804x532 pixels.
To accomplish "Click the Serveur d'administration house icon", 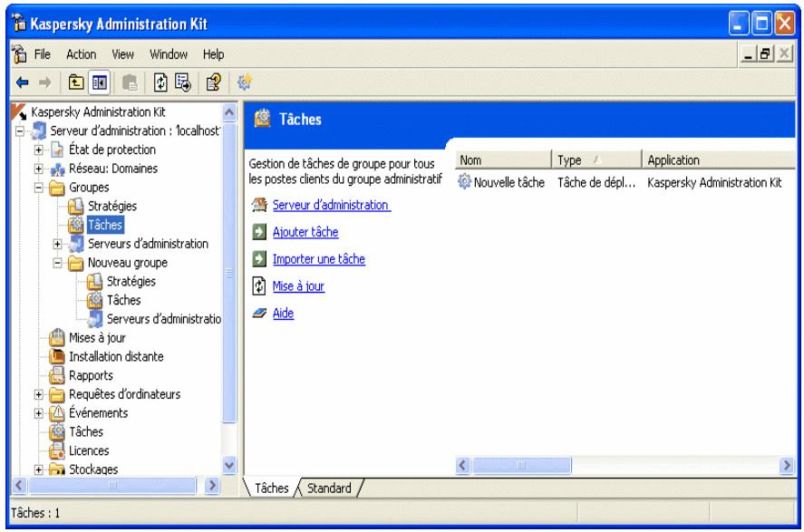I will (258, 203).
